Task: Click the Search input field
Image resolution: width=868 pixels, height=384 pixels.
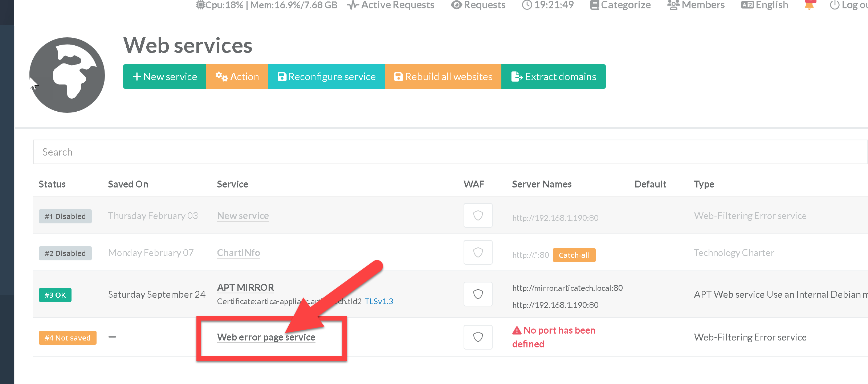Action: click(x=450, y=152)
